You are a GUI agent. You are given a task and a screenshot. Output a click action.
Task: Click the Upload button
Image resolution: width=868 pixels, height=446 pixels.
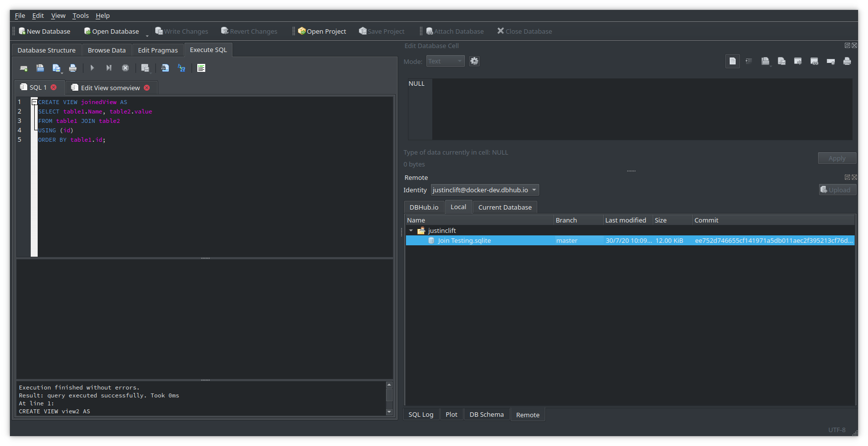[837, 190]
